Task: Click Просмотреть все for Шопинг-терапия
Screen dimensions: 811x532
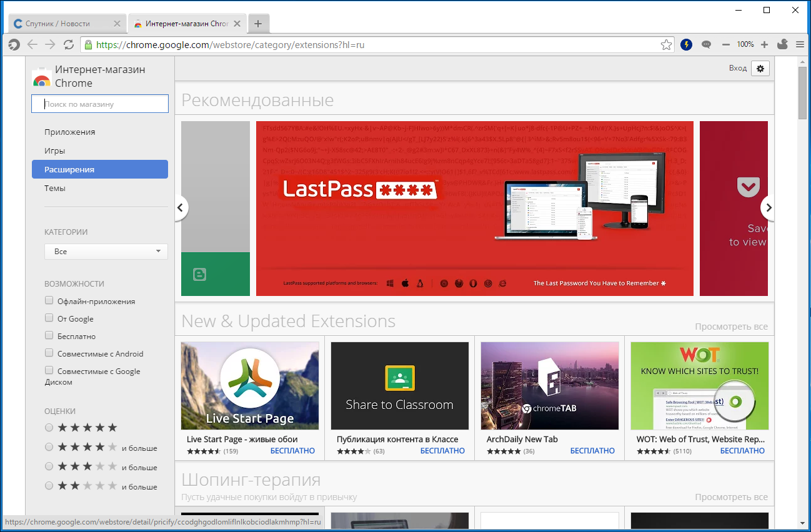Action: [732, 497]
